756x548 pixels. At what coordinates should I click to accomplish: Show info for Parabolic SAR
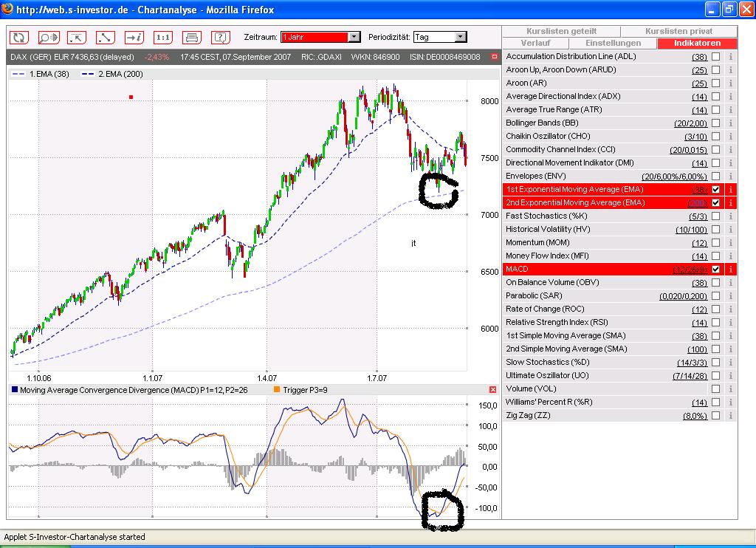730,295
